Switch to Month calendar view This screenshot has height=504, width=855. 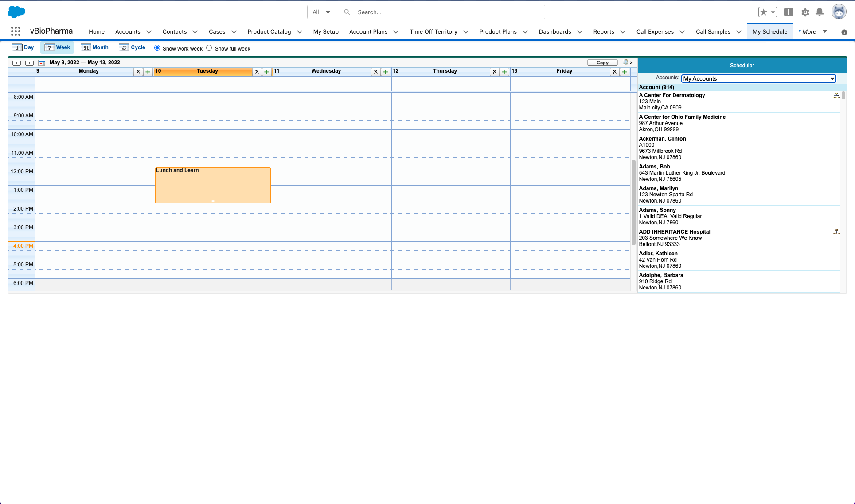(x=95, y=47)
